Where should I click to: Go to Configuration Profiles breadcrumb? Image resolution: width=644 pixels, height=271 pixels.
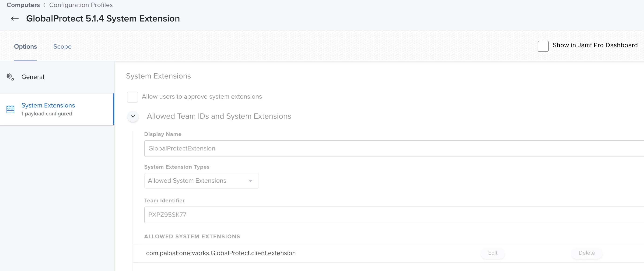81,5
